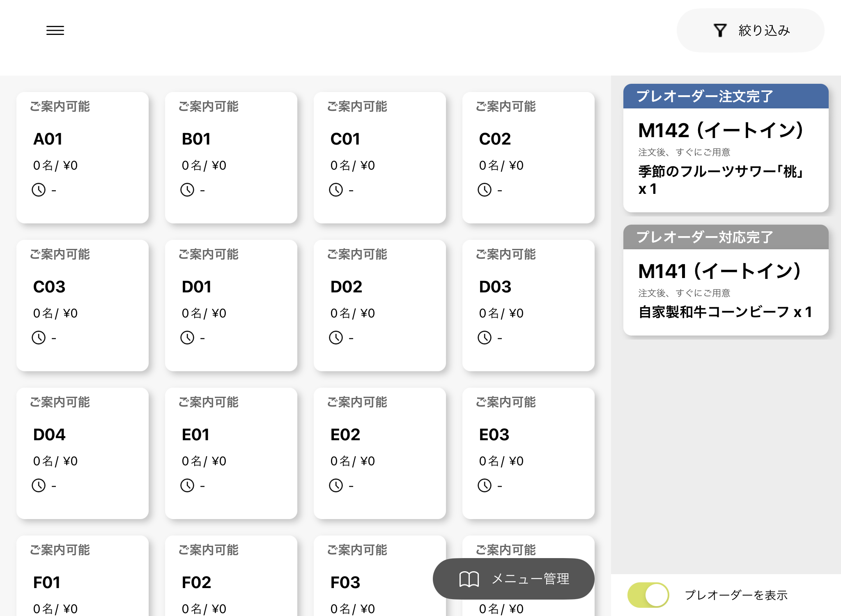Click the プレオーダー対応完了 gray header

726,237
